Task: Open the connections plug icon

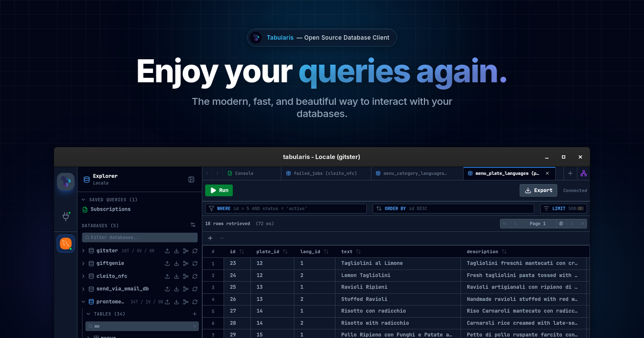Action: pyautogui.click(x=66, y=217)
